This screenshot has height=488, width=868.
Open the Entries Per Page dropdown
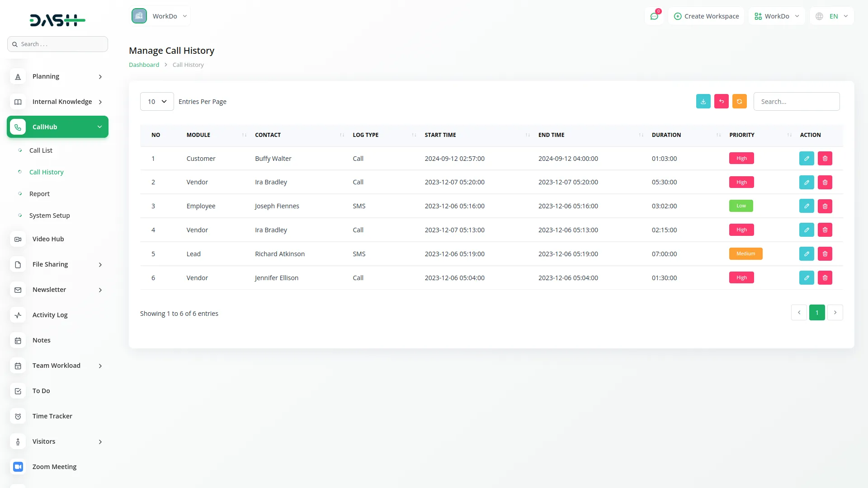click(x=156, y=101)
